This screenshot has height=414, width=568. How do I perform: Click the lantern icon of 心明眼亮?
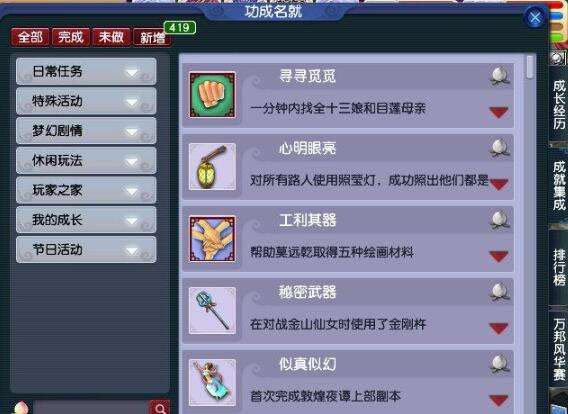click(212, 166)
